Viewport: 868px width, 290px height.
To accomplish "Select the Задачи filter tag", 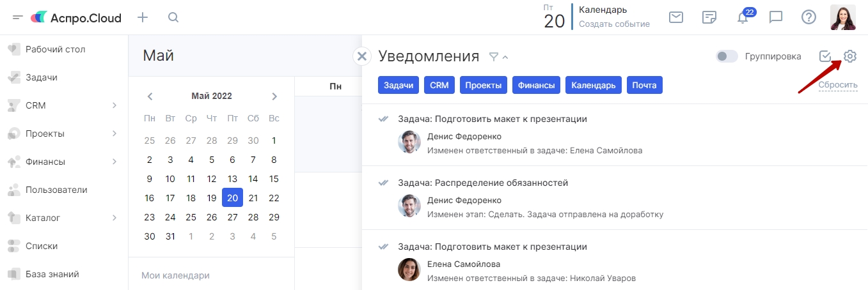I will [398, 85].
